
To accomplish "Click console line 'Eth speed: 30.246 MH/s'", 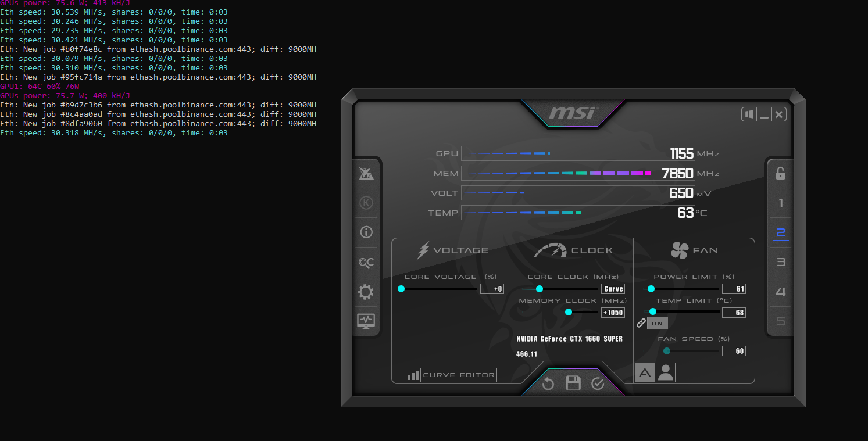I will (114, 21).
